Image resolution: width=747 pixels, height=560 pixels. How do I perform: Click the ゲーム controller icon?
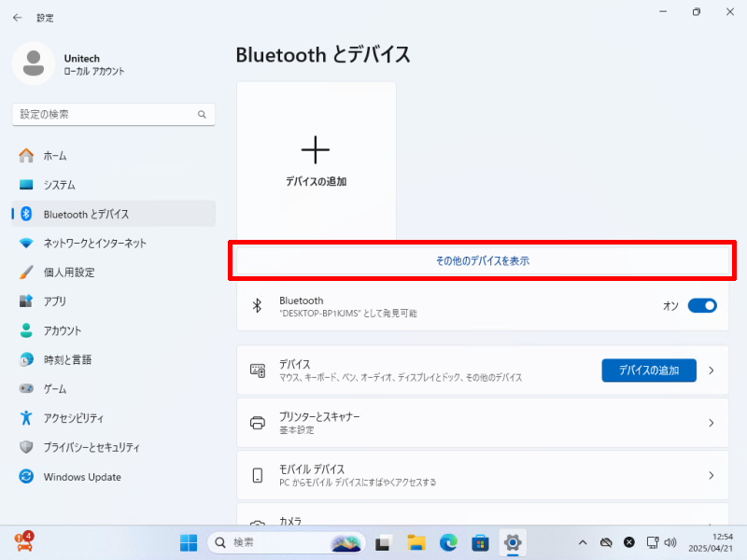tap(26, 388)
